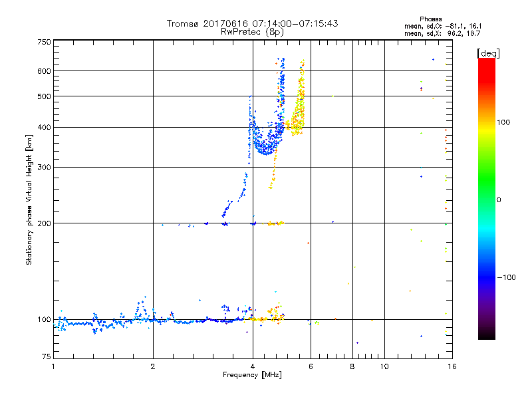The height and width of the screenshot is (399, 532).
Task: Click the black bottom end of the colorbar
Action: pos(486,336)
